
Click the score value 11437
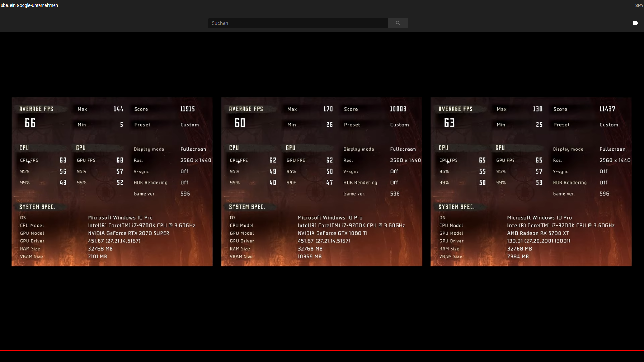pyautogui.click(x=607, y=109)
